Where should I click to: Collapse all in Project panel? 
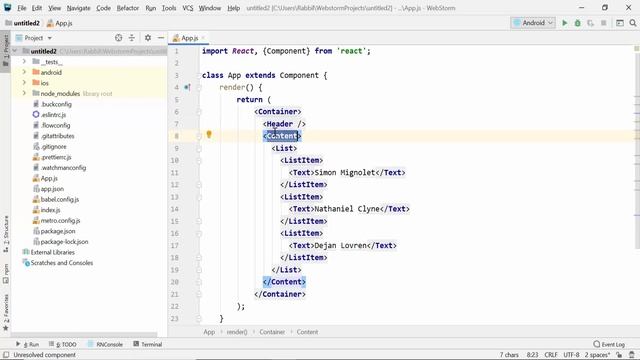[131, 38]
